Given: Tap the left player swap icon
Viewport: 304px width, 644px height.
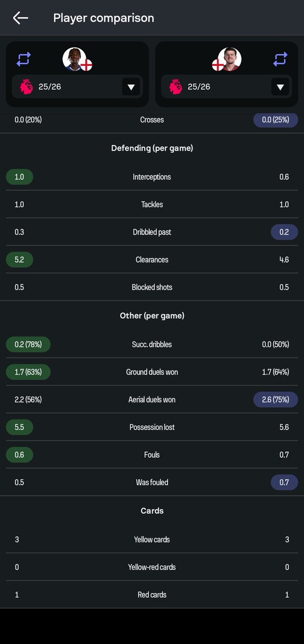Looking at the screenshot, I should click(x=24, y=59).
